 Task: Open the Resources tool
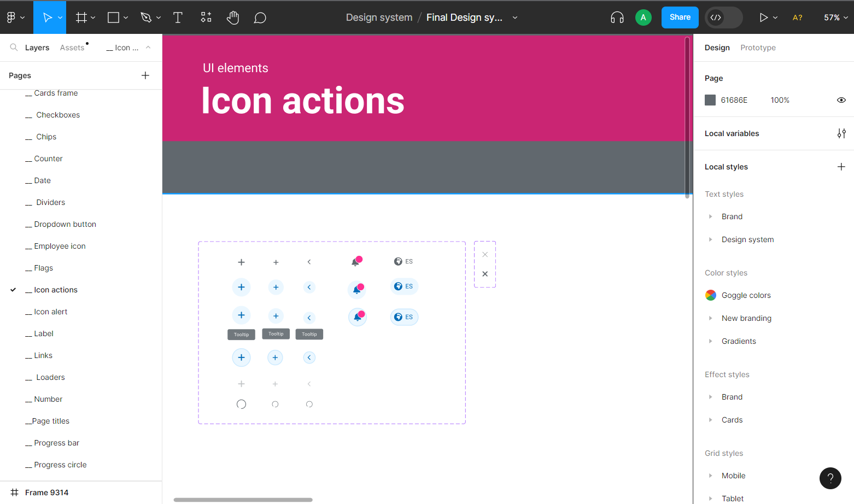(206, 17)
